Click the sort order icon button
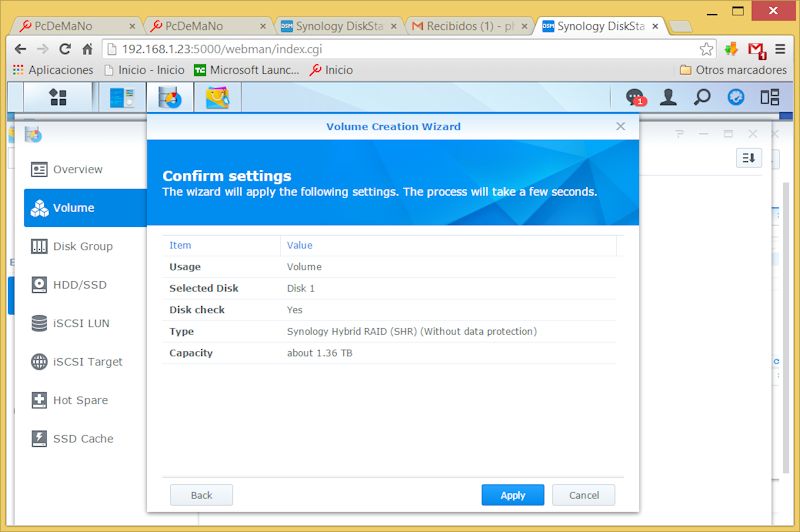800x532 pixels. (x=748, y=158)
